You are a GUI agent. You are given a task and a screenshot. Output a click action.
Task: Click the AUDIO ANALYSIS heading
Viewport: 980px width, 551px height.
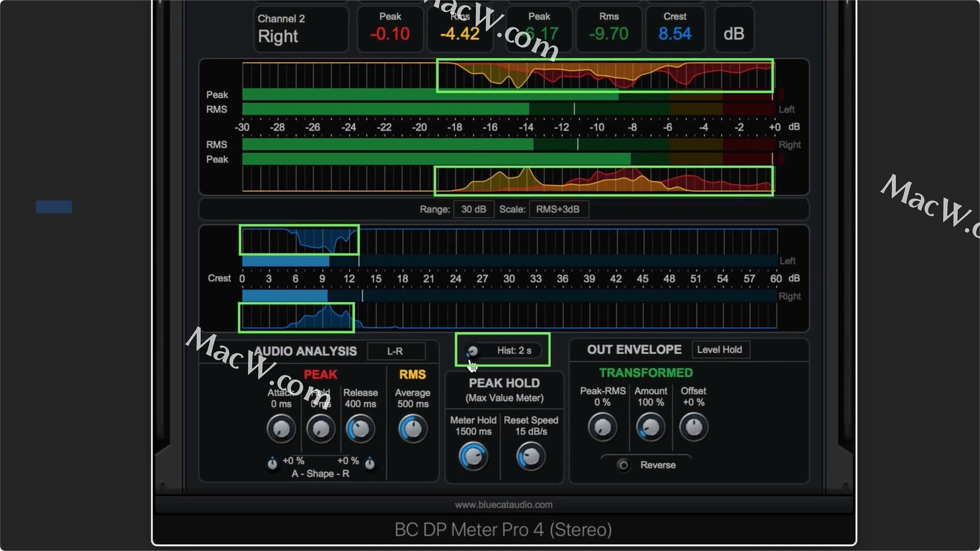pyautogui.click(x=305, y=351)
